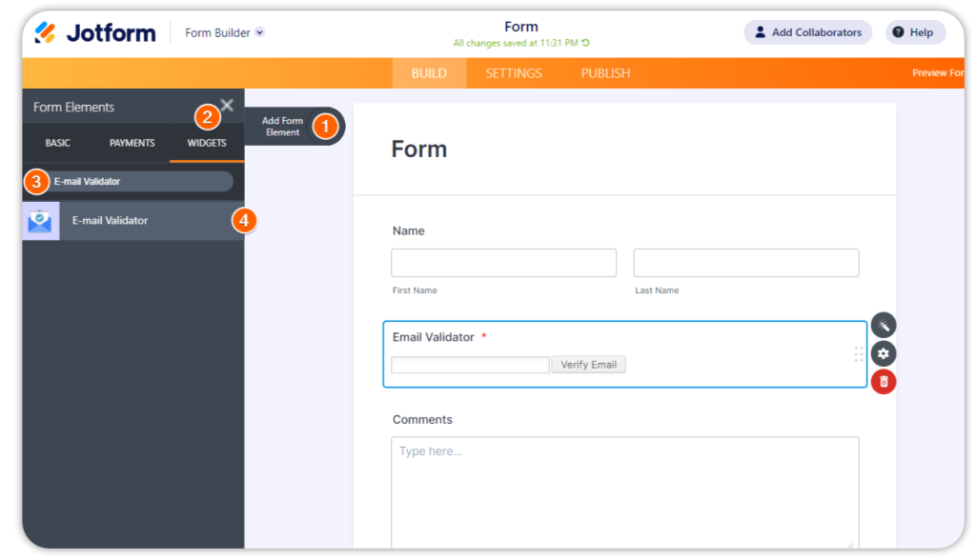Select the BASIC elements tab
Screen dimensions: 976x560
pyautogui.click(x=57, y=143)
